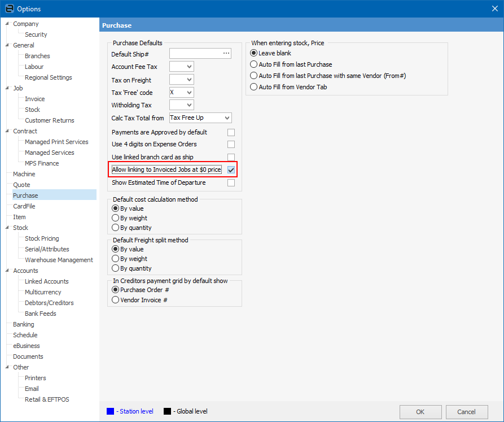This screenshot has width=504, height=422.
Task: Choose By weight cost calculation method
Action: 116,218
